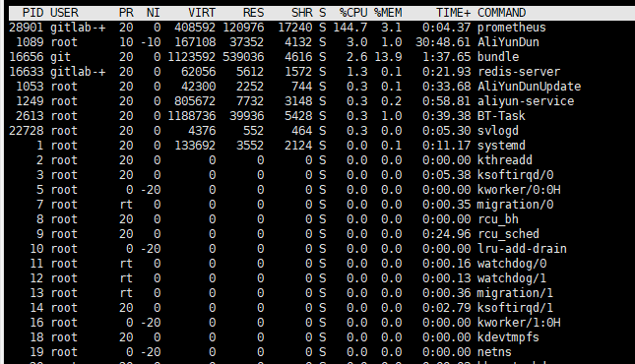Select the ksoftirqd/1 command name

tap(515, 308)
